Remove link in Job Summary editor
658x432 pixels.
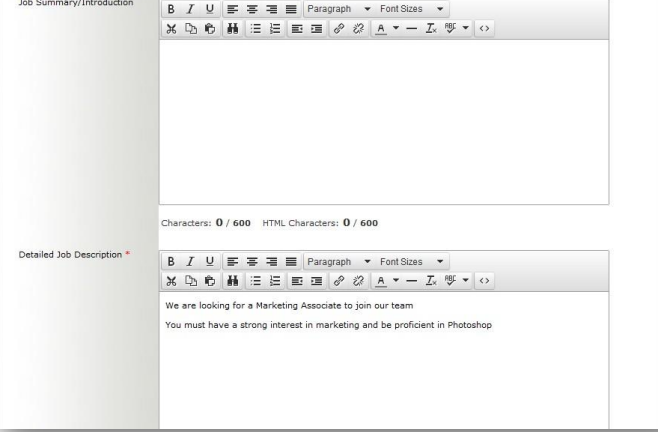[x=358, y=29]
